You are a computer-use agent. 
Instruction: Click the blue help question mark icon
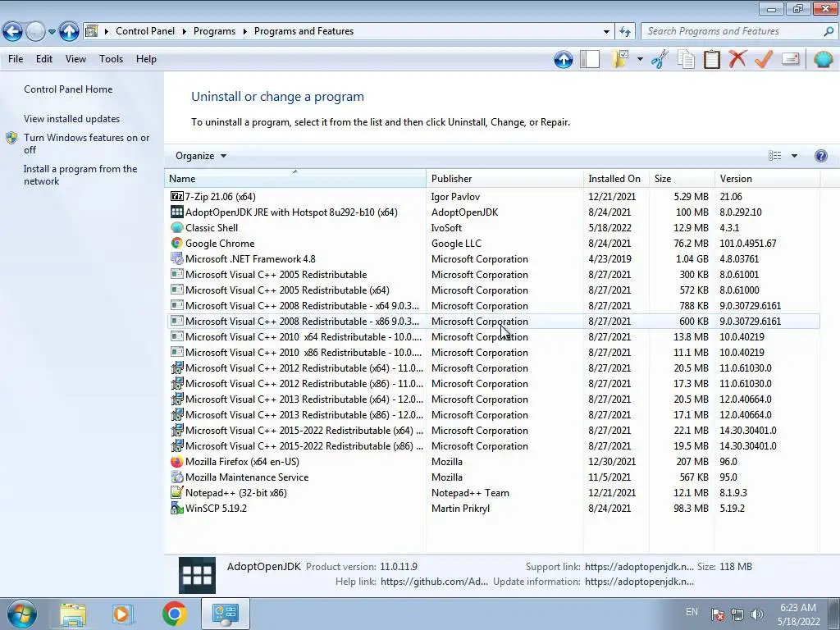point(820,156)
